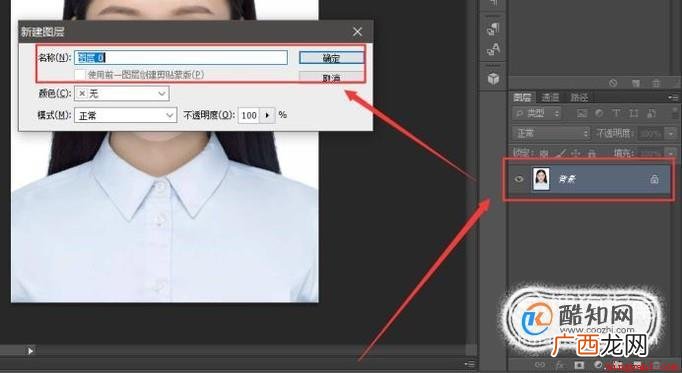Viewport: 682px width, 373px height.
Task: Click the trash icon above Layers panel
Action: coord(656,83)
